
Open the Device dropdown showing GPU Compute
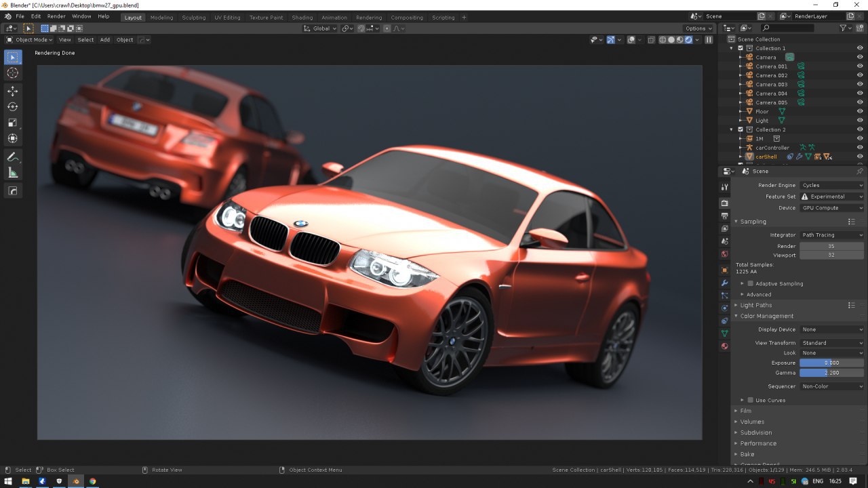832,208
